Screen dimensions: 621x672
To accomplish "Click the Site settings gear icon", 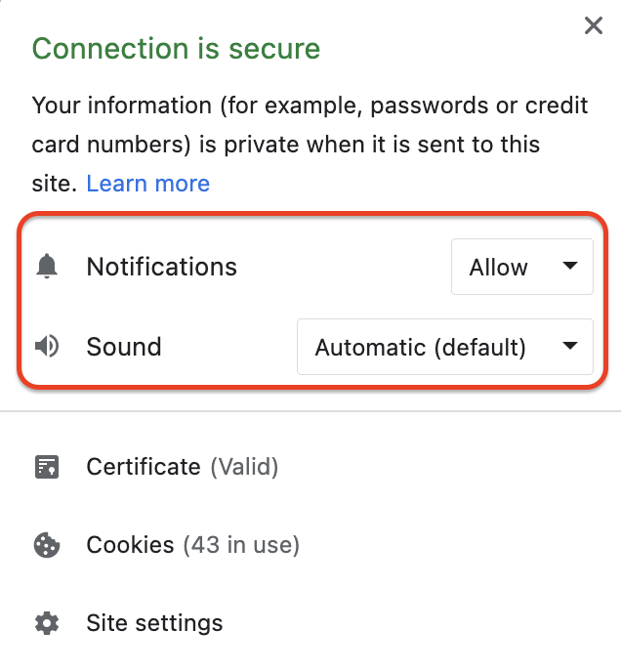I will coord(47,623).
